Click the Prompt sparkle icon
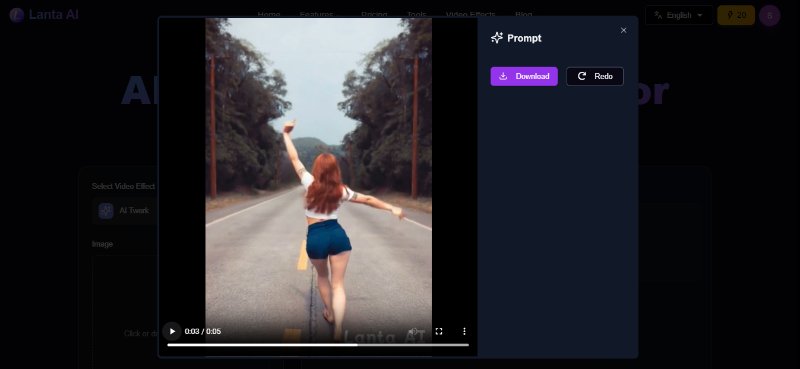Viewport: 800px width, 369px height. 497,38
